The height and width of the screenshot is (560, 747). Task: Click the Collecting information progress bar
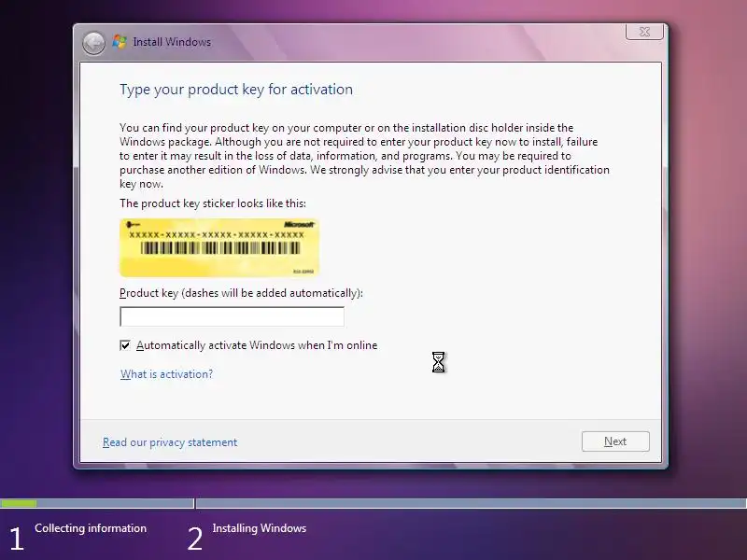pyautogui.click(x=97, y=503)
